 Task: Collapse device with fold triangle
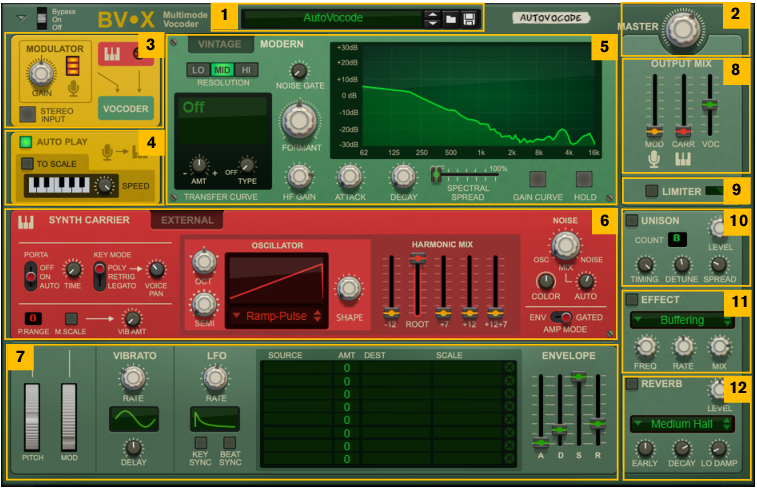[x=21, y=18]
